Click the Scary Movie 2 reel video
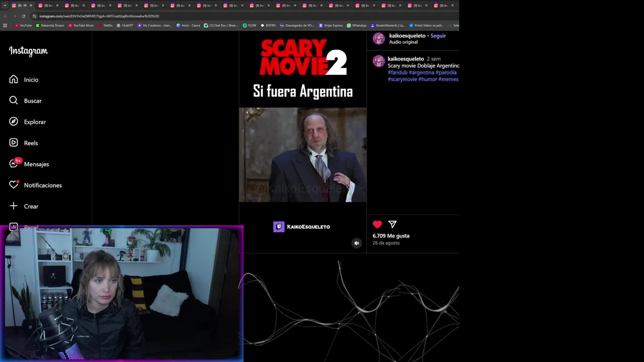This screenshot has width=644, height=362. [303, 143]
